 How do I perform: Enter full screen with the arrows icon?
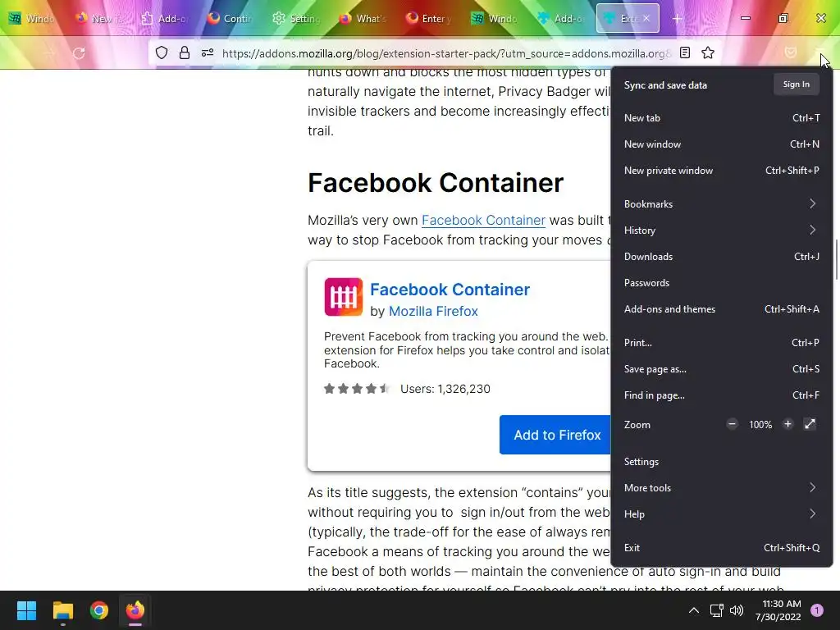(810, 424)
